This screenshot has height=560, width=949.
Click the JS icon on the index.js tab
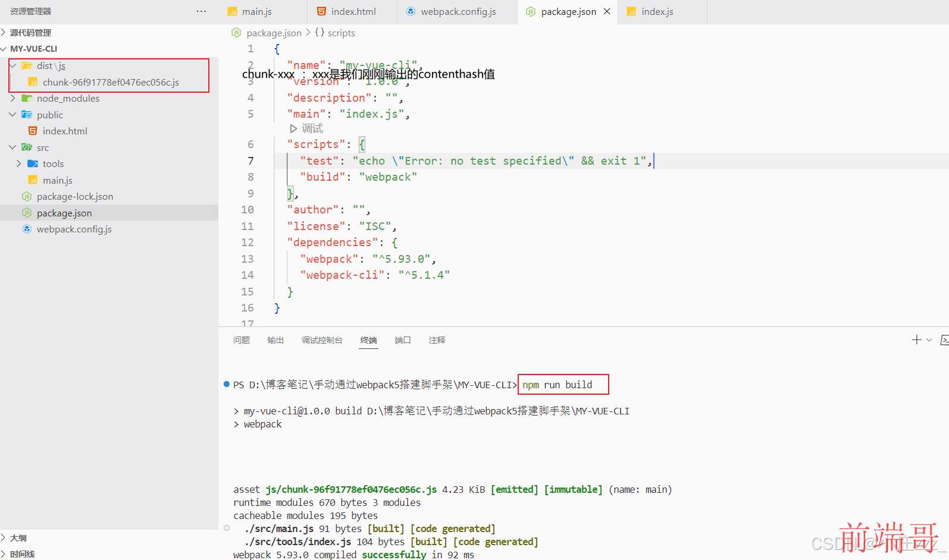click(631, 11)
